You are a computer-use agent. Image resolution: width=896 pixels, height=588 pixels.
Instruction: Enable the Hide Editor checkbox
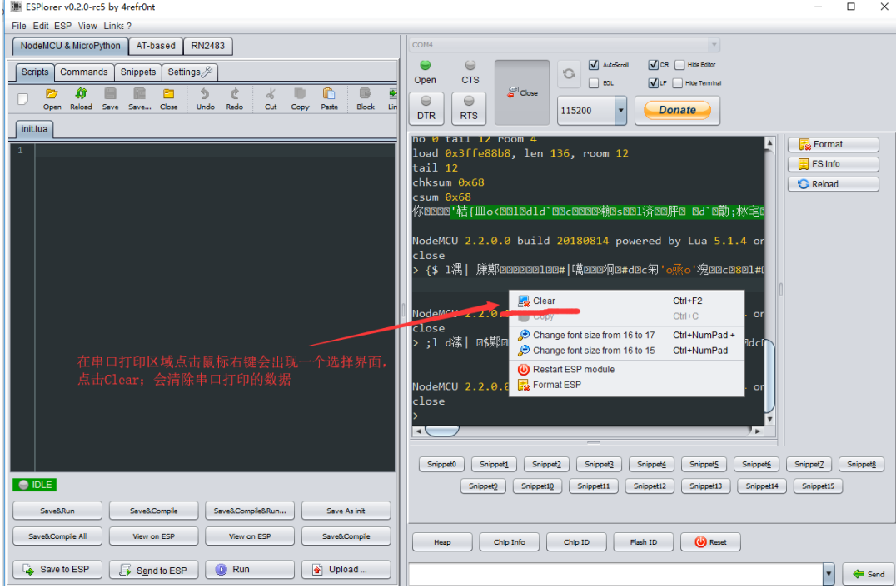[679, 65]
